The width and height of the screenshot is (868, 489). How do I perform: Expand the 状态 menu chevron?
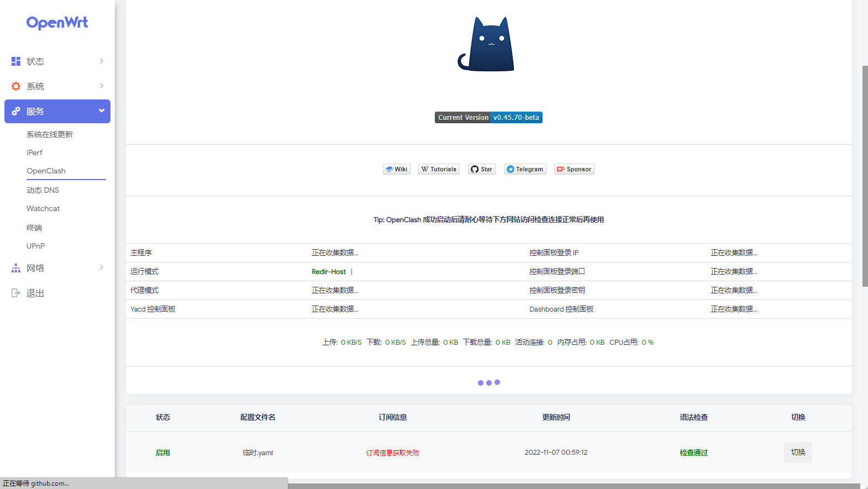[102, 61]
